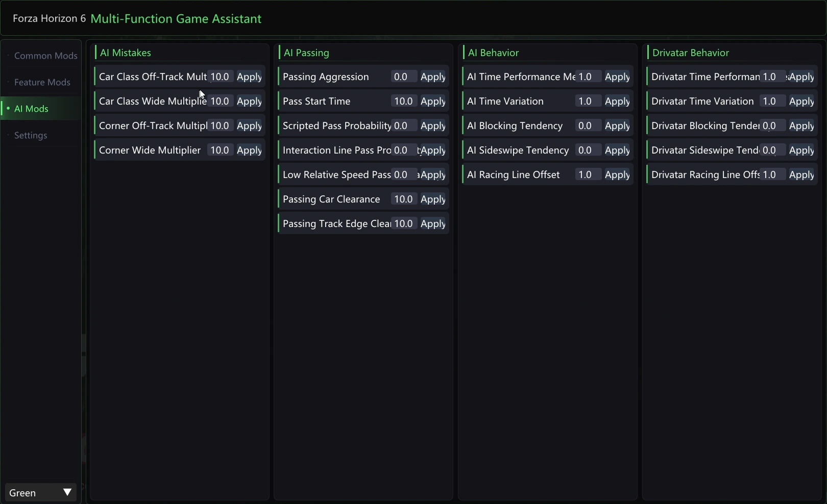Click the AI Behavior section header

[493, 53]
